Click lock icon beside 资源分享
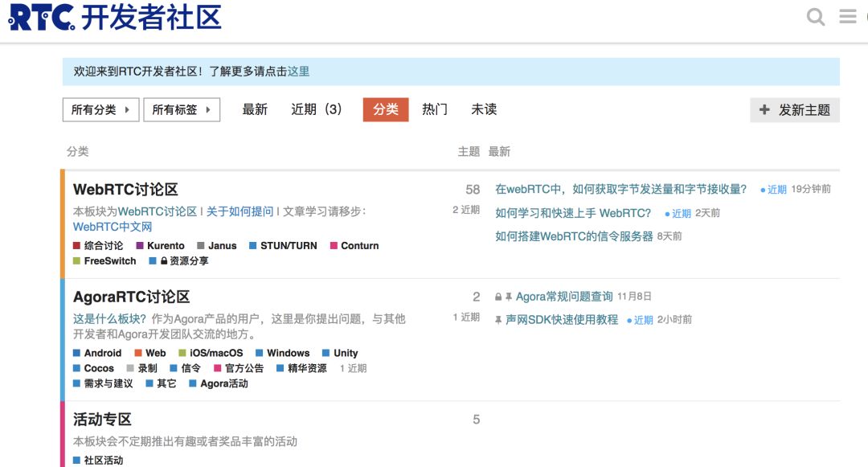Viewport: 868px width, 467px height. click(x=164, y=260)
